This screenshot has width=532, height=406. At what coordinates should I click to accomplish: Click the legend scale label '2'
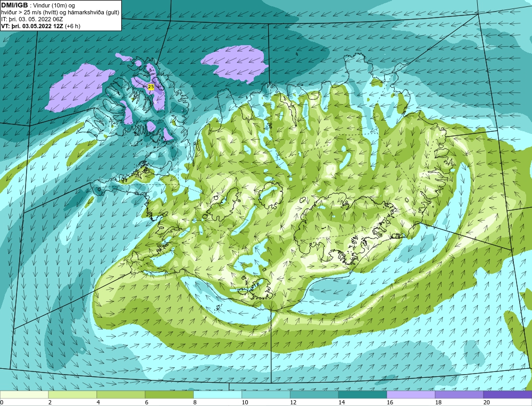50,402
